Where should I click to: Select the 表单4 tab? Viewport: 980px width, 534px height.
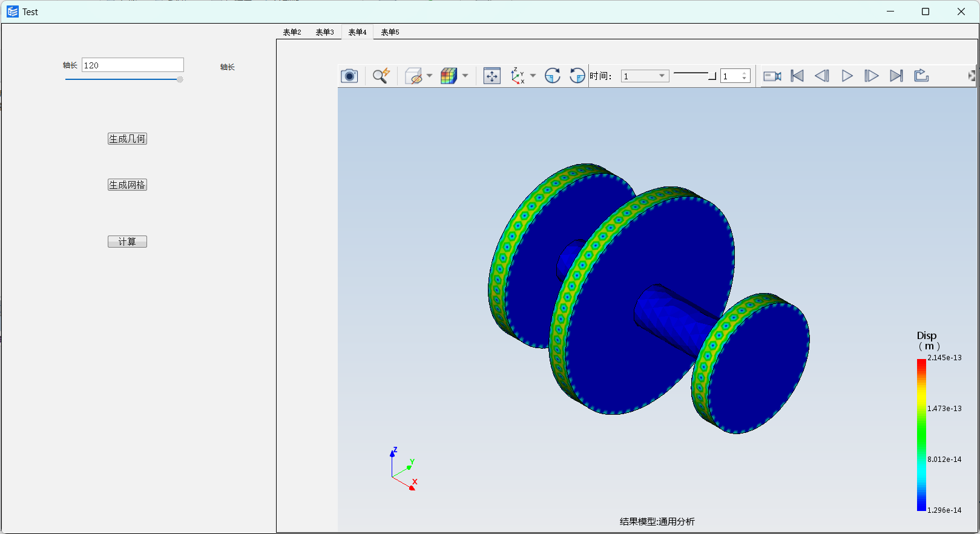point(357,32)
